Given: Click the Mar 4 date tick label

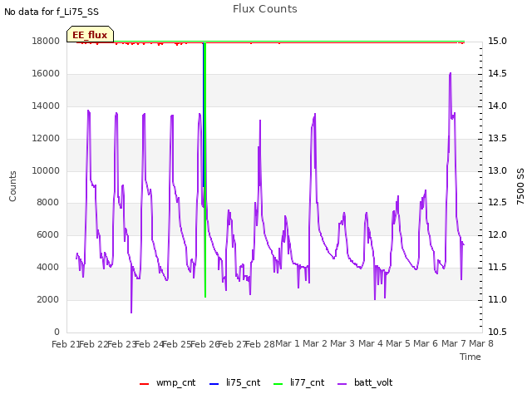Looking at the screenshot, I should coord(371,343).
